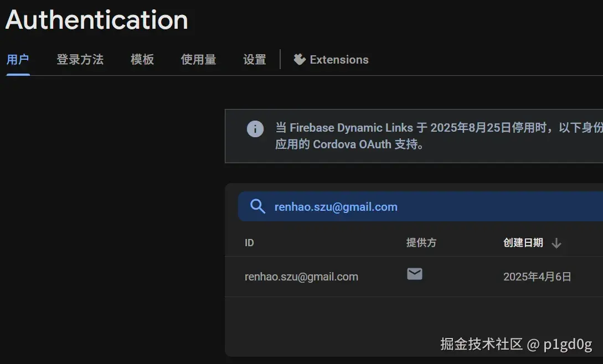Viewport: 603px width, 364px height.
Task: Click the 提供方 column header
Action: pyautogui.click(x=421, y=242)
